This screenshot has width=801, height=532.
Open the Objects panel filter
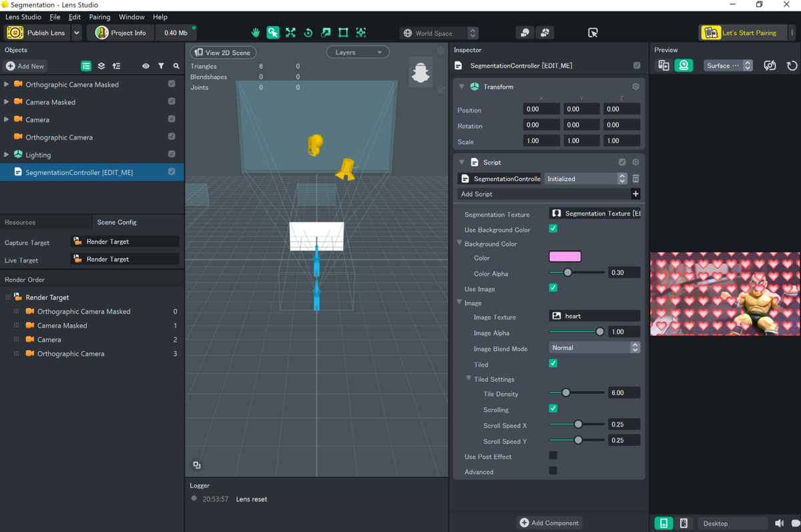click(x=161, y=66)
